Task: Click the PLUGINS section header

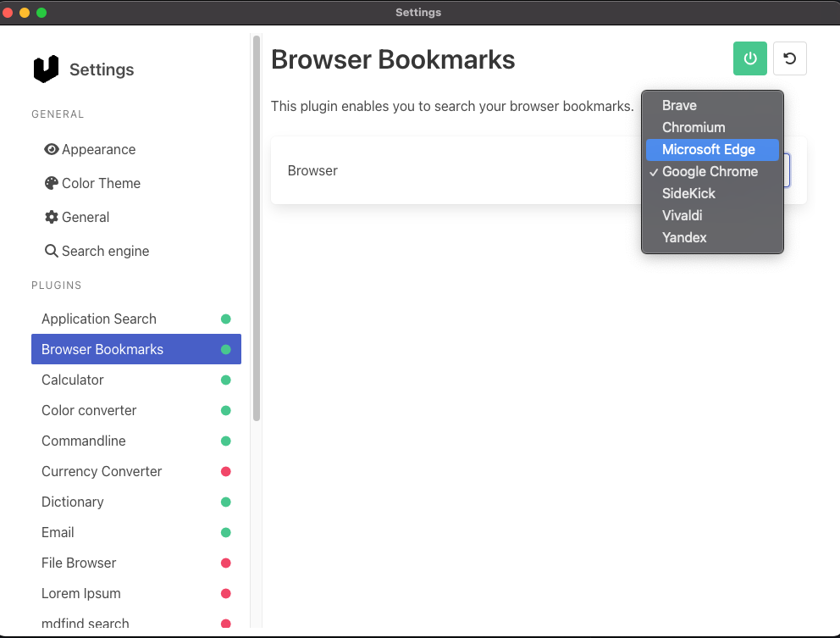Action: (56, 286)
